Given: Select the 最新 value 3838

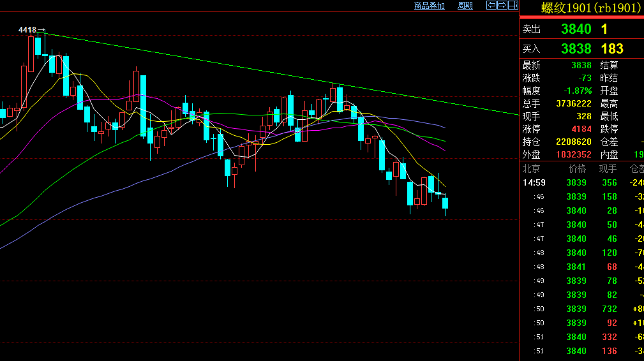Looking at the screenshot, I should click(581, 65).
